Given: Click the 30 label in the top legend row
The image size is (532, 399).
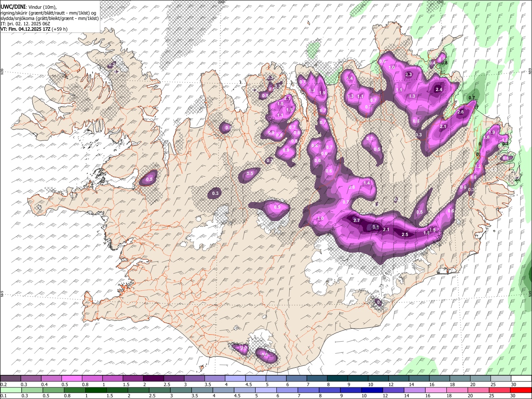Looking at the screenshot, I should (x=514, y=384).
